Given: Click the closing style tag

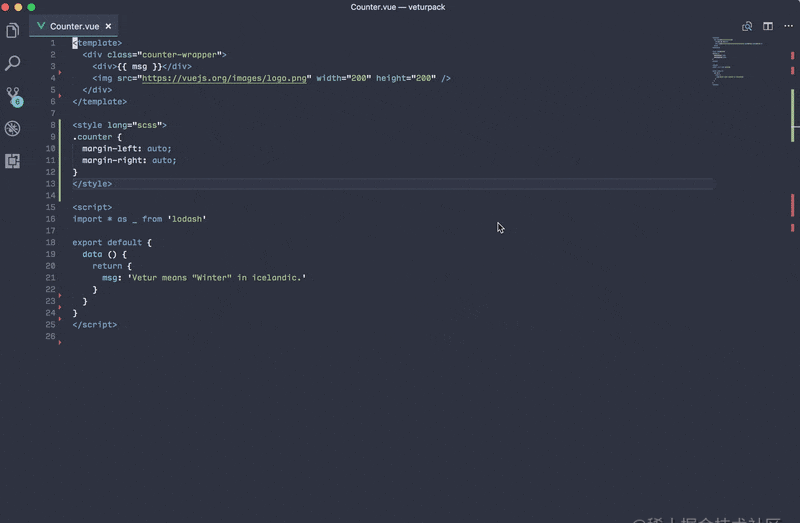Looking at the screenshot, I should (92, 184).
